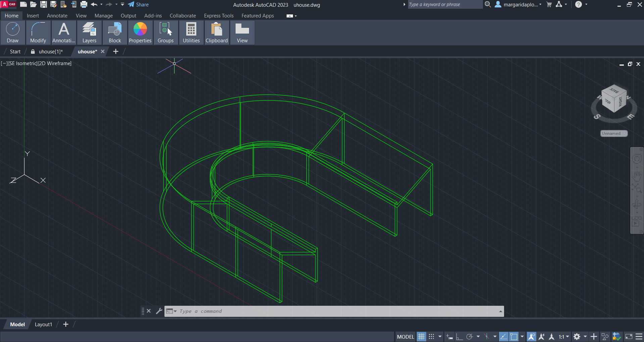Open the Layers panel in the ribbon
Image resolution: width=644 pixels, height=342 pixels.
point(89,33)
